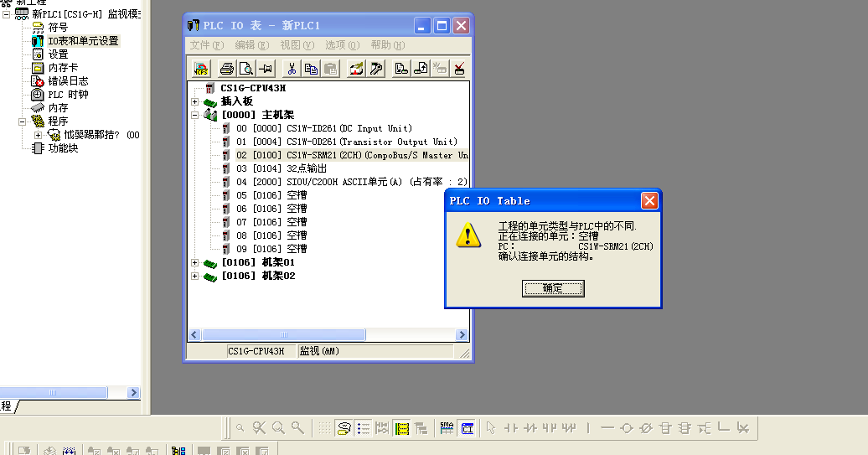Open 错误日志 in the project tree
The height and width of the screenshot is (455, 868).
pyautogui.click(x=68, y=81)
